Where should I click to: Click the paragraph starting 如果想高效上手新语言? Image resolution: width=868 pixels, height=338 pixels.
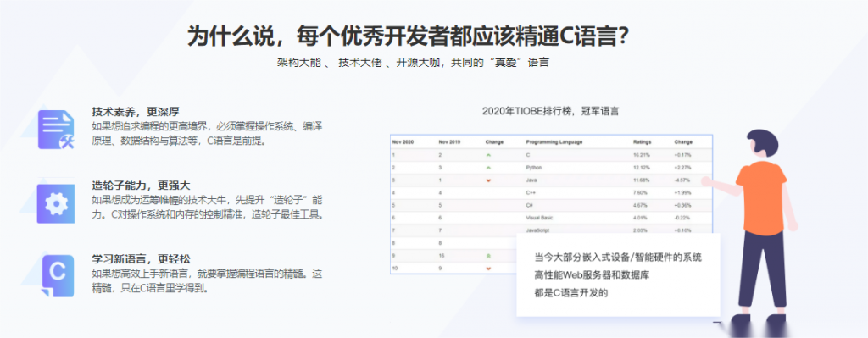(207, 280)
